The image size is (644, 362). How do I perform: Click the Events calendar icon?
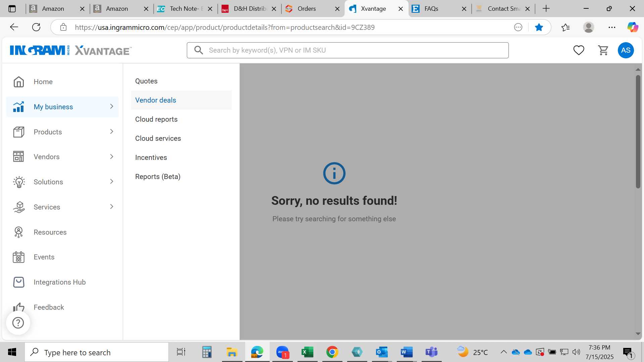coord(19,257)
